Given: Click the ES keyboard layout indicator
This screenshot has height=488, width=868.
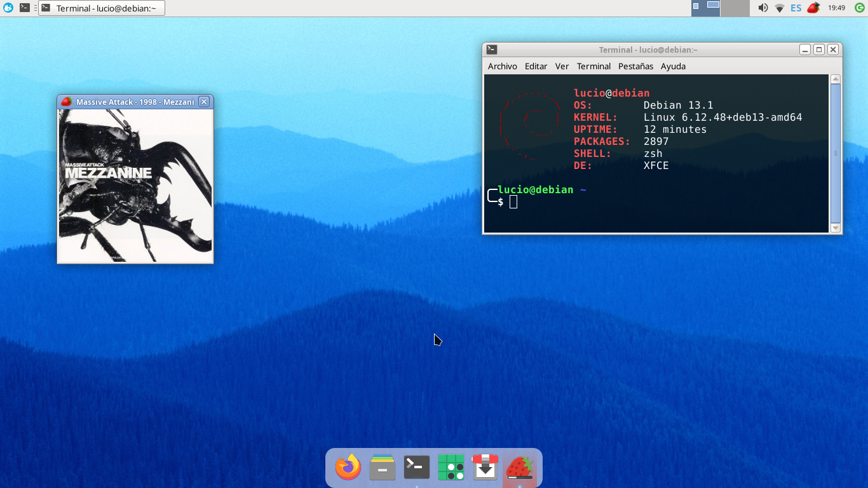Looking at the screenshot, I should (796, 8).
